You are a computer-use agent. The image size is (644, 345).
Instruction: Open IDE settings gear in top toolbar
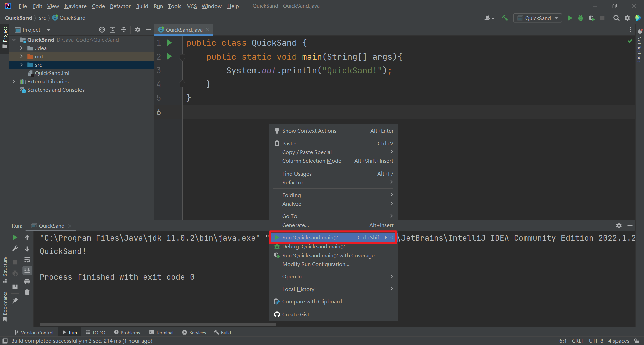point(627,18)
